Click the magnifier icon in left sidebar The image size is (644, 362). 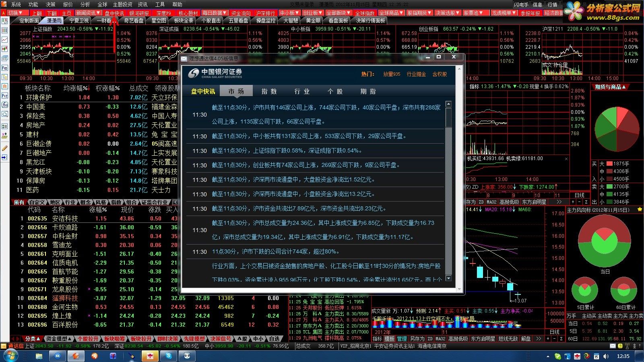[5, 115]
